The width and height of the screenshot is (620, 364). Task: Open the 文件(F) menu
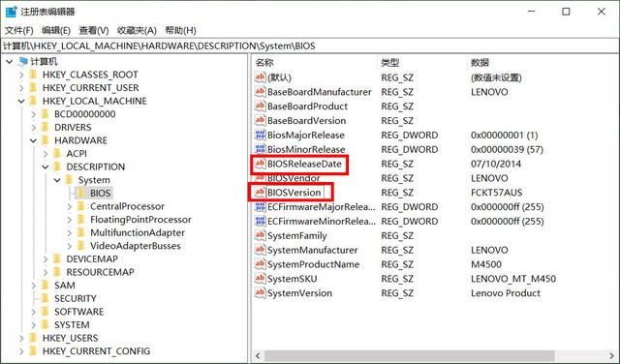(18, 30)
